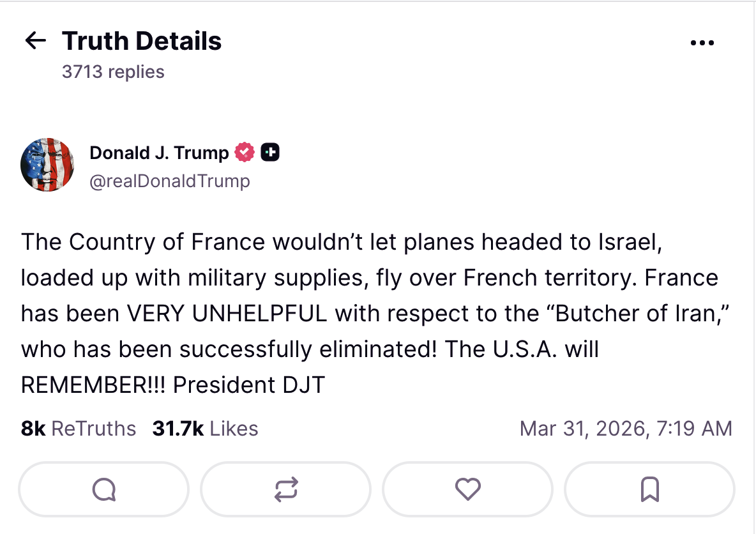Screen dimensions: 756x534
Task: View the 31.7k Likes list
Action: [x=205, y=429]
